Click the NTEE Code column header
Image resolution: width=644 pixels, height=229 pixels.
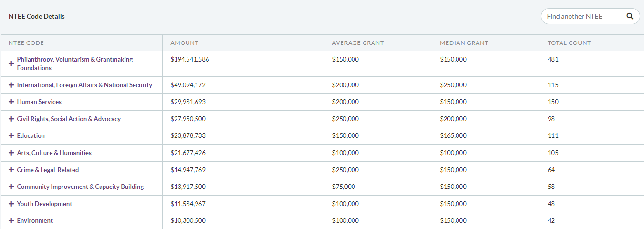click(x=26, y=43)
